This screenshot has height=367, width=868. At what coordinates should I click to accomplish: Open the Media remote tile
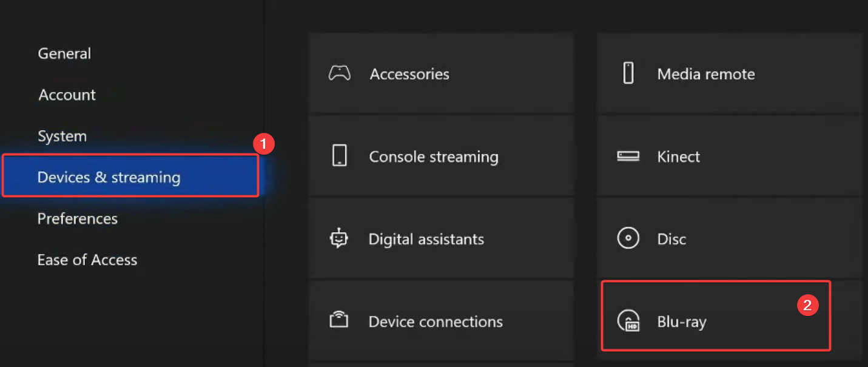point(729,74)
